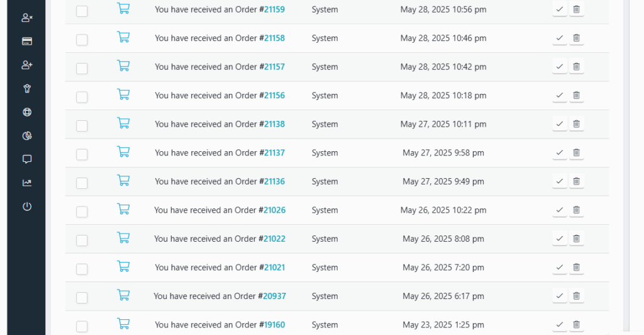Open the remove-user sidebar icon

pyautogui.click(x=26, y=18)
